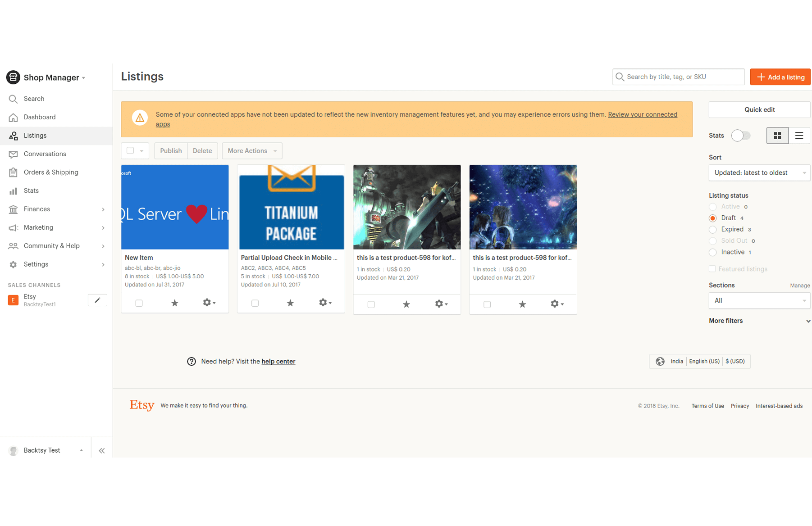Open the SQL Server New Item thumbnail

point(175,207)
